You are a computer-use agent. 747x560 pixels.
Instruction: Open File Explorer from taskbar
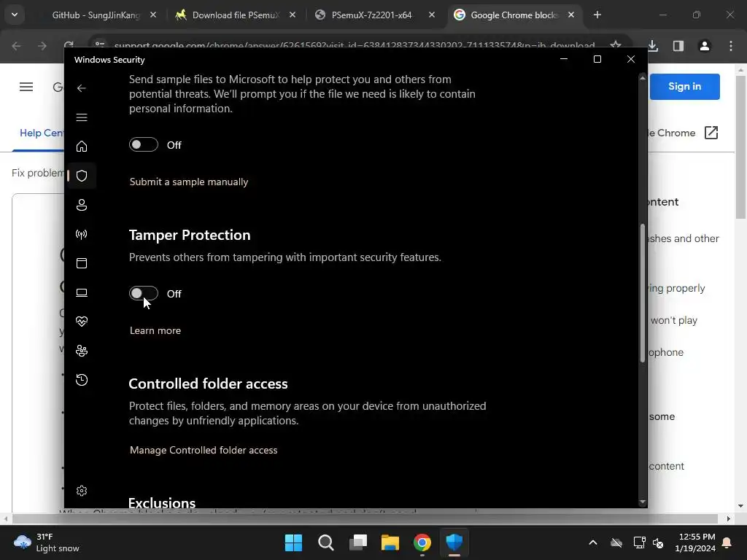(390, 542)
